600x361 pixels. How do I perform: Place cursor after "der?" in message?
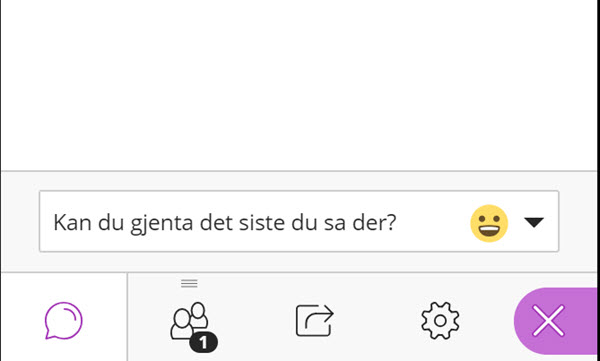pos(397,222)
